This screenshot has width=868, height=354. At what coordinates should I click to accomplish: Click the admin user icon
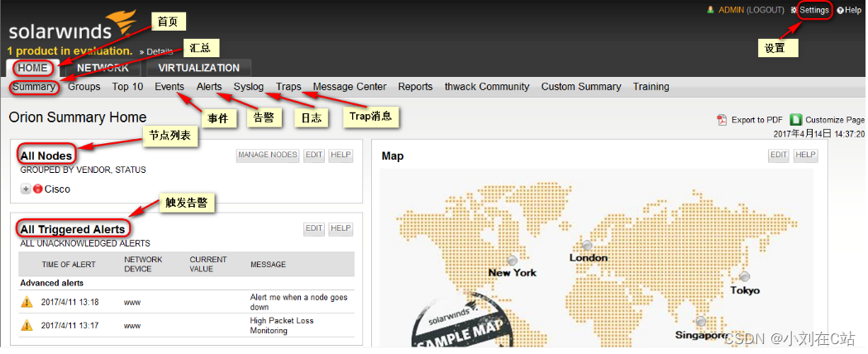711,10
